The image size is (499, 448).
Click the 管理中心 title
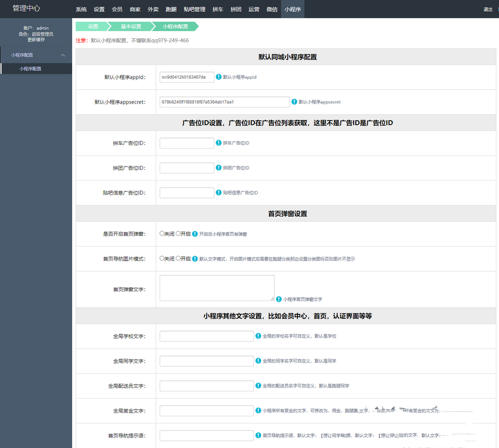26,8
